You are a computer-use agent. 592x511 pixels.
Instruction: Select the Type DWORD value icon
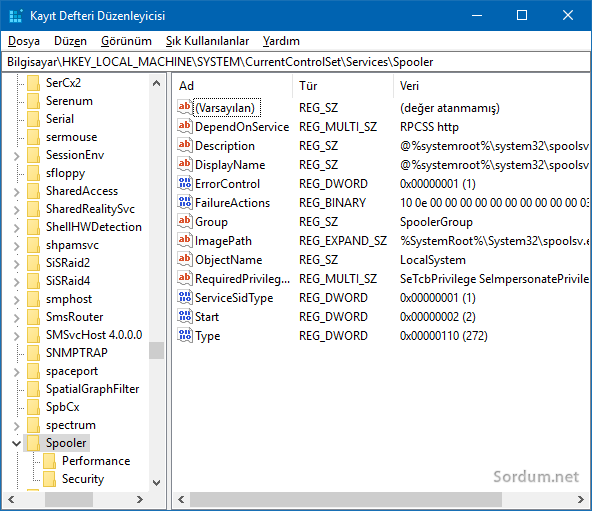185,335
